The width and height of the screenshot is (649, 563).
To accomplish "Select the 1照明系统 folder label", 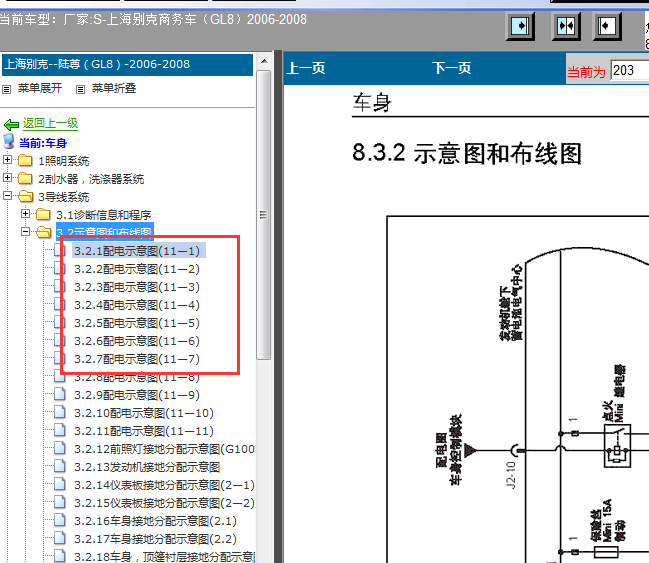I will coord(64,161).
